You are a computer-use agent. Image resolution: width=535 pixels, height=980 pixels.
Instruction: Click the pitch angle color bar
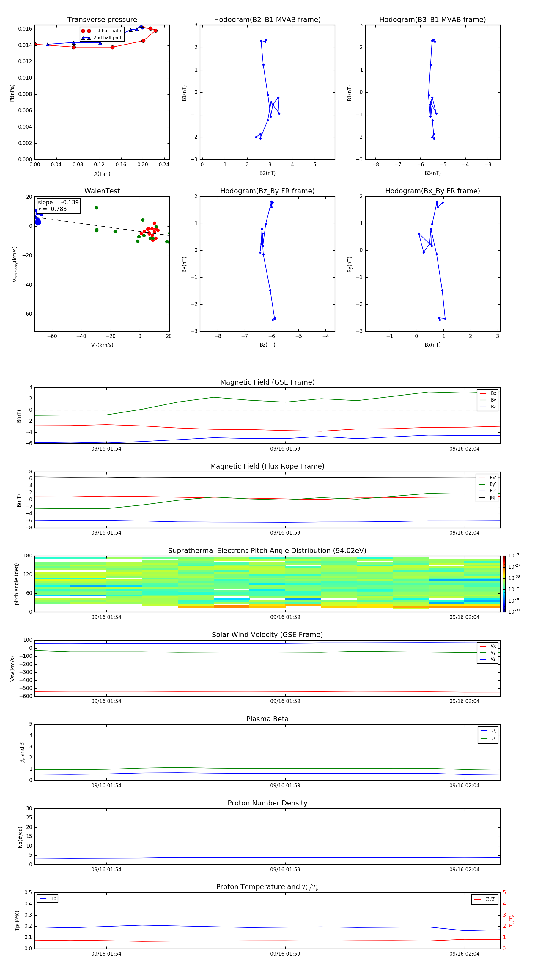(504, 584)
